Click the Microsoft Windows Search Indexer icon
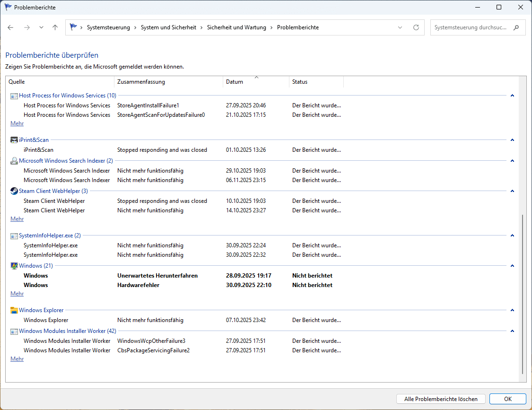 [14, 161]
